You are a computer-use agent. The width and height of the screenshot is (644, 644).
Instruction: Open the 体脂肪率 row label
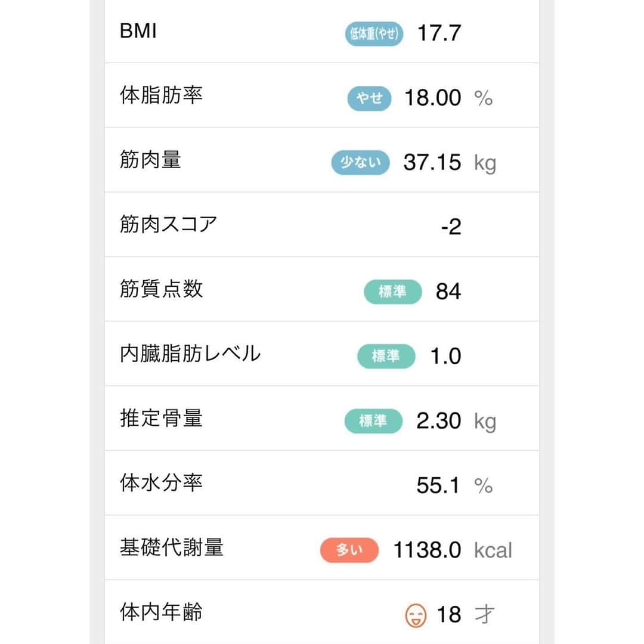161,95
